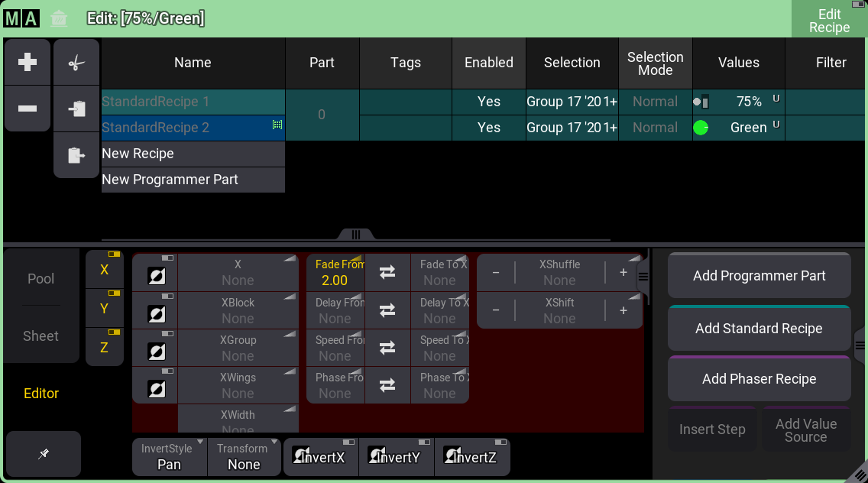Click the trash bin icon in title bar
This screenshot has height=483, width=868.
(59, 18)
